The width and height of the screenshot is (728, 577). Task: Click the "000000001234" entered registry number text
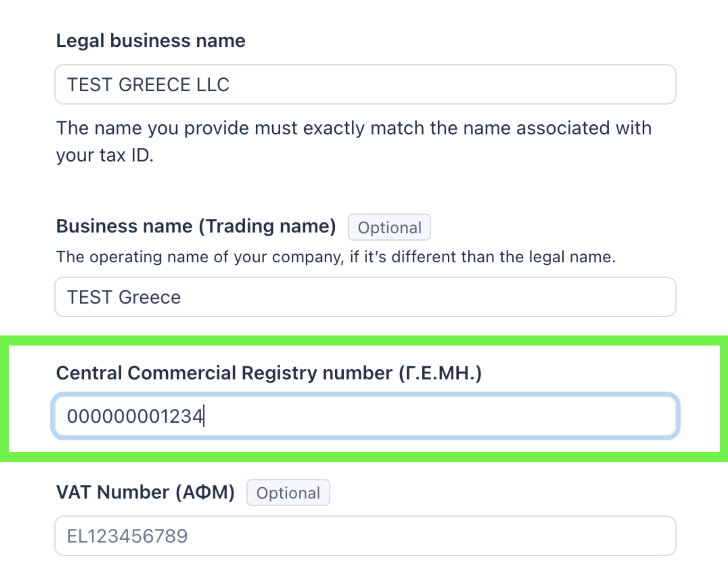click(135, 416)
